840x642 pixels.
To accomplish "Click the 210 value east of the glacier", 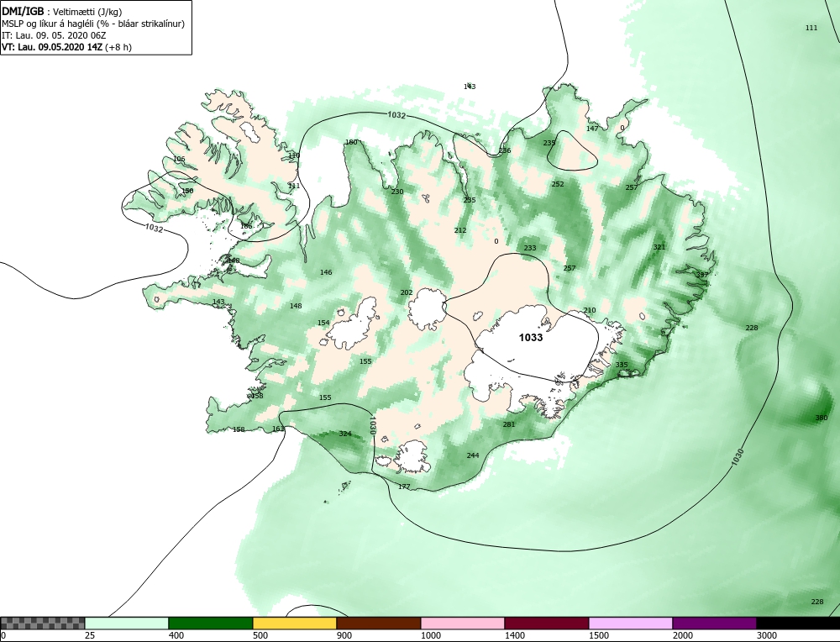I will 590,310.
